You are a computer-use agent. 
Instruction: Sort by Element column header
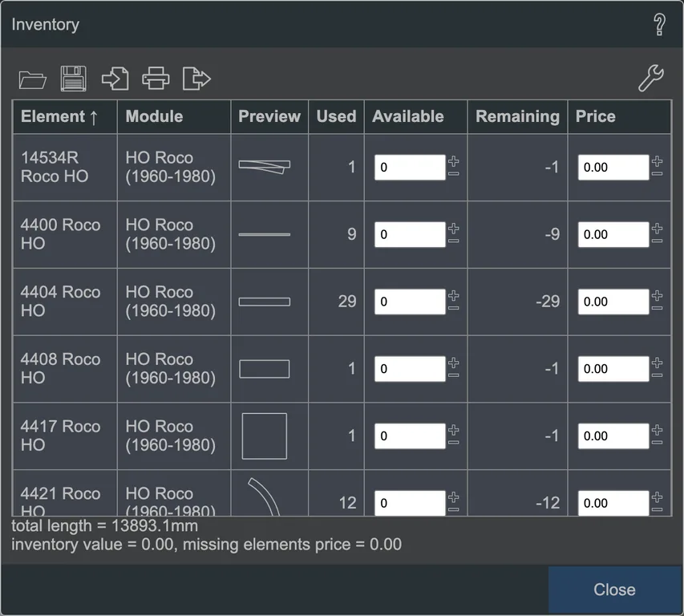(x=65, y=116)
